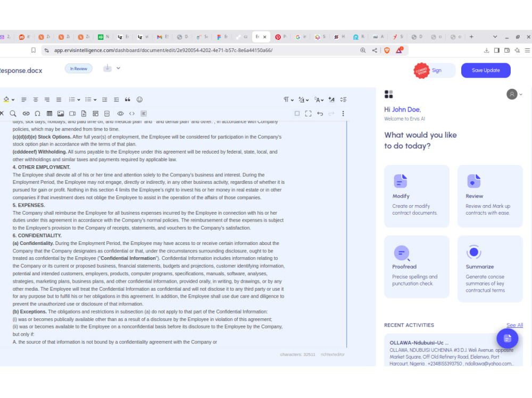Open the dashboard grid icon
Viewport: 532px width, 398px height.
(388, 94)
